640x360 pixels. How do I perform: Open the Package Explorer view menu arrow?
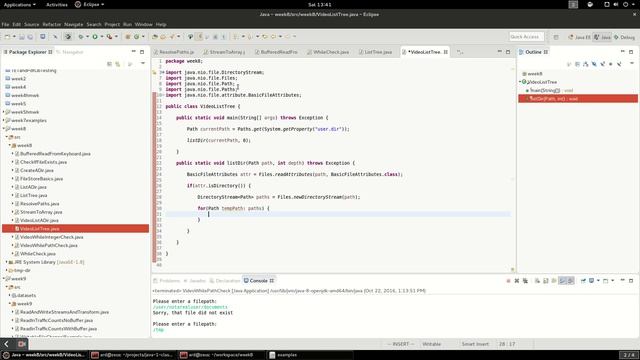(143, 64)
